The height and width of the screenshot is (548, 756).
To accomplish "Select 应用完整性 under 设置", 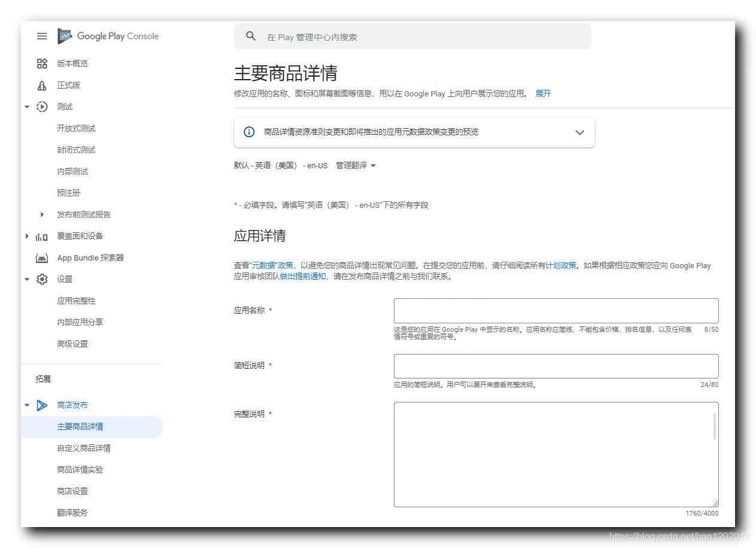I will [76, 301].
